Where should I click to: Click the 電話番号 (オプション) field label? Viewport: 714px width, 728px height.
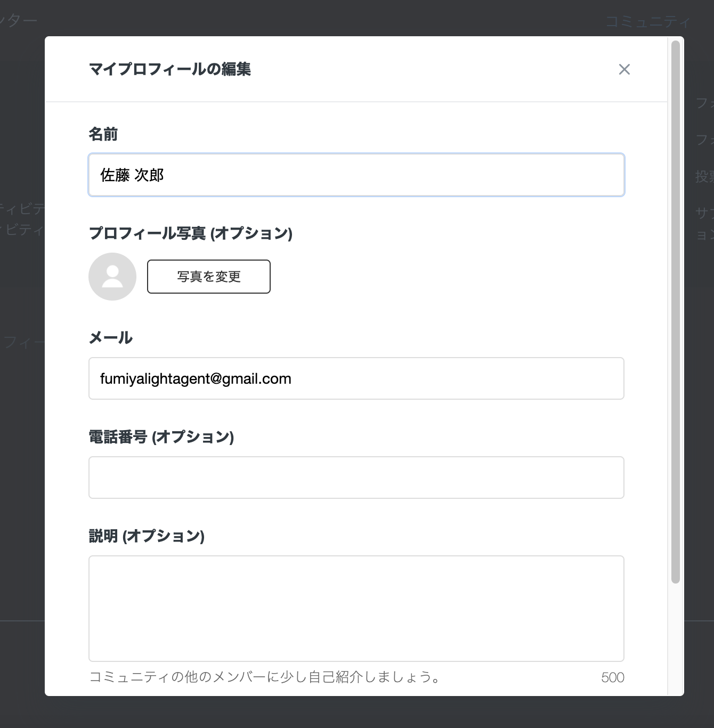(x=161, y=436)
